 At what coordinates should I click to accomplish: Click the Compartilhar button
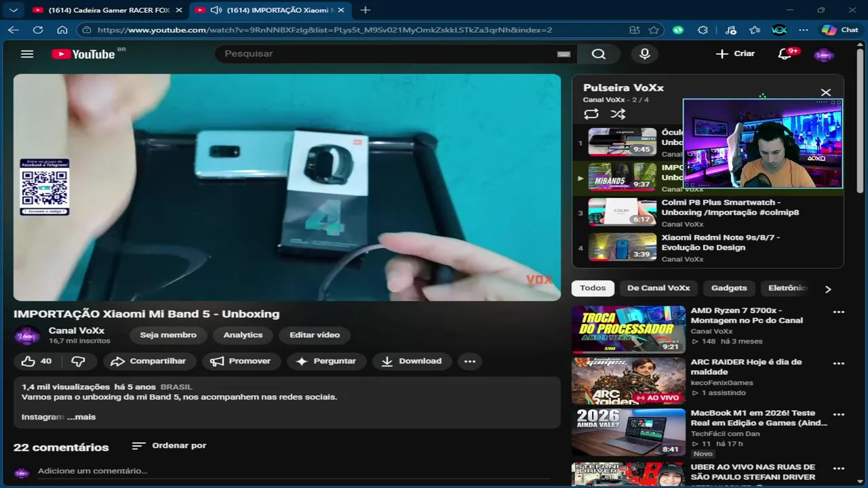pyautogui.click(x=149, y=361)
